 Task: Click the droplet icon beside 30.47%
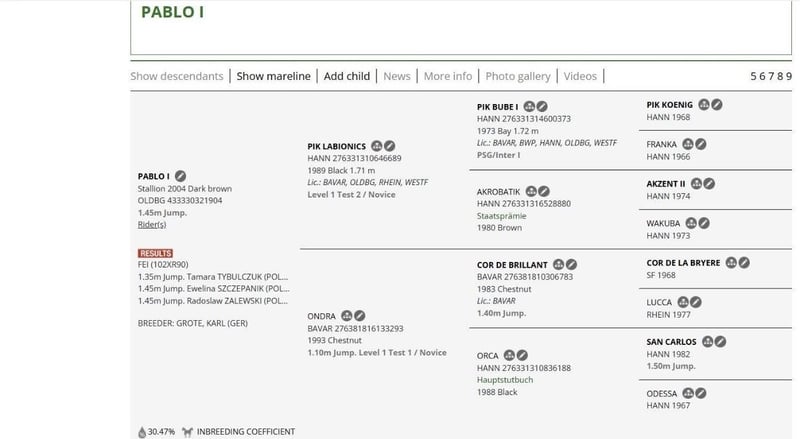pyautogui.click(x=142, y=432)
